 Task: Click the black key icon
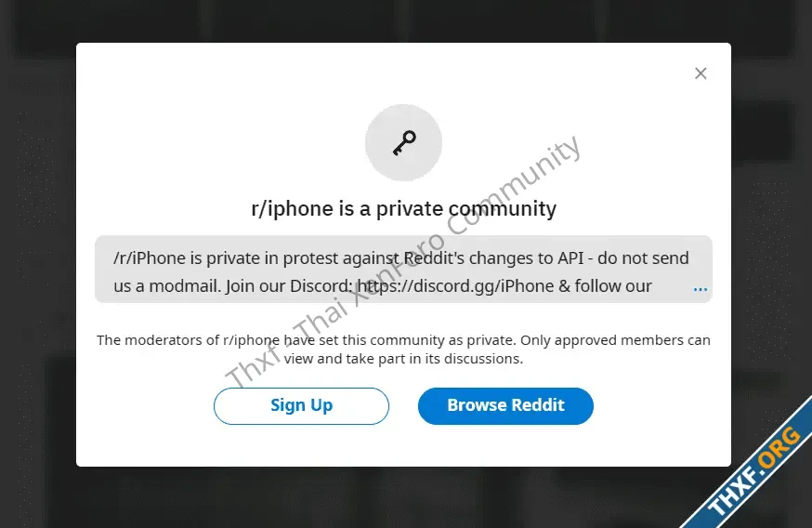[x=404, y=143]
